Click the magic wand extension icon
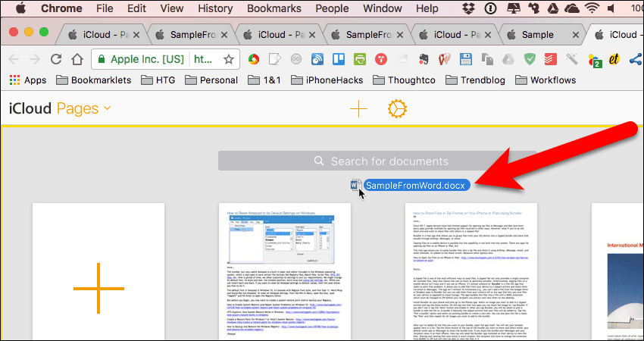Image resolution: width=644 pixels, height=341 pixels. coord(572,60)
